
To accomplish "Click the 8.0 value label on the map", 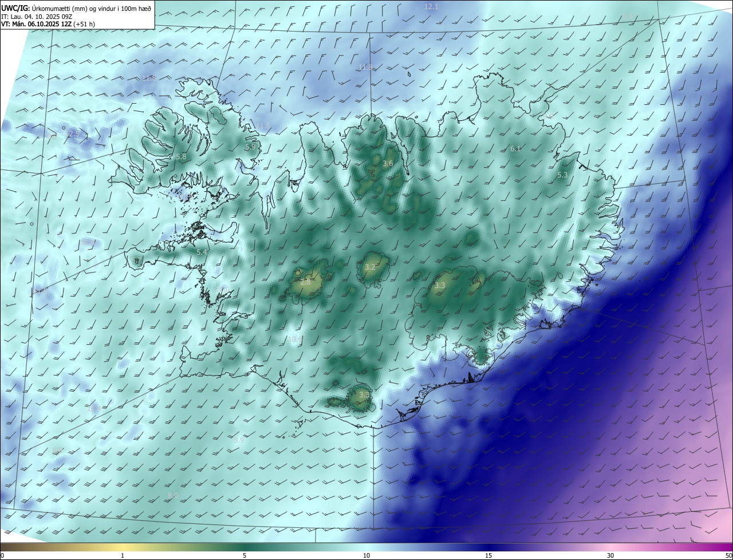I will click(x=173, y=495).
